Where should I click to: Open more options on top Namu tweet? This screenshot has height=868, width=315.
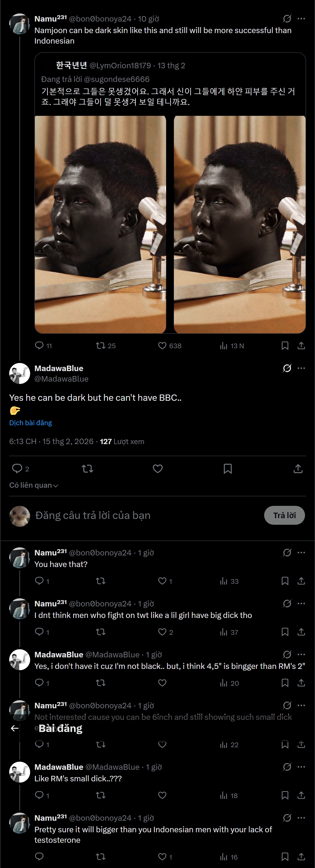[x=301, y=19]
